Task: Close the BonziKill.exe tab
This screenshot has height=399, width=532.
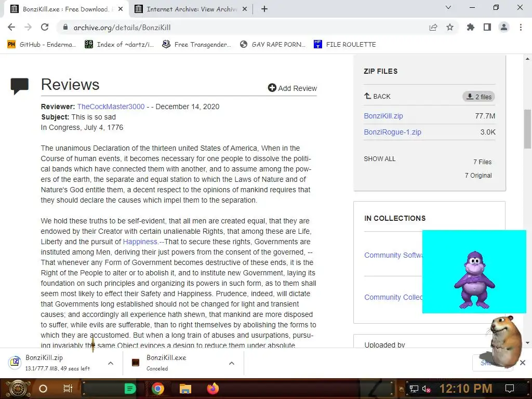Action: (x=121, y=9)
